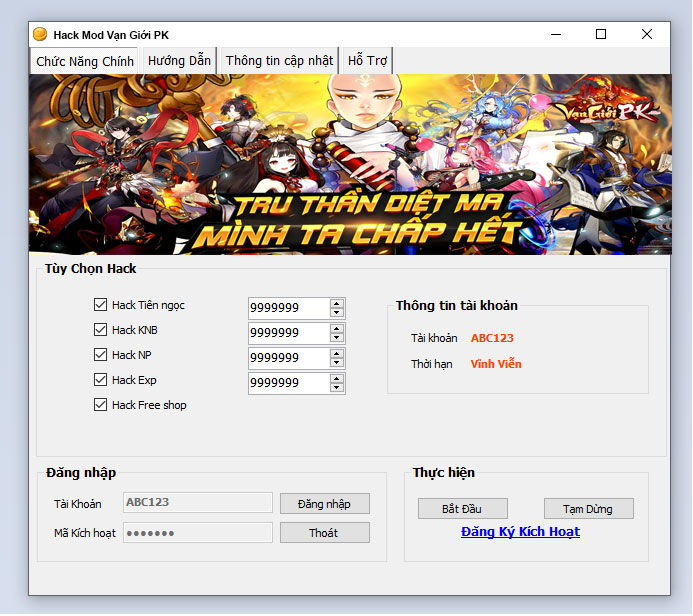Decrease the Hack NP value with down arrow
Screen dimensions: 693x616
pos(337,362)
